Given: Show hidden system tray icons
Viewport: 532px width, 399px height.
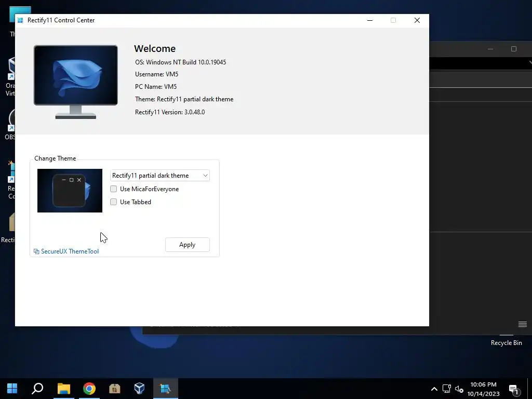Looking at the screenshot, I should 434,389.
